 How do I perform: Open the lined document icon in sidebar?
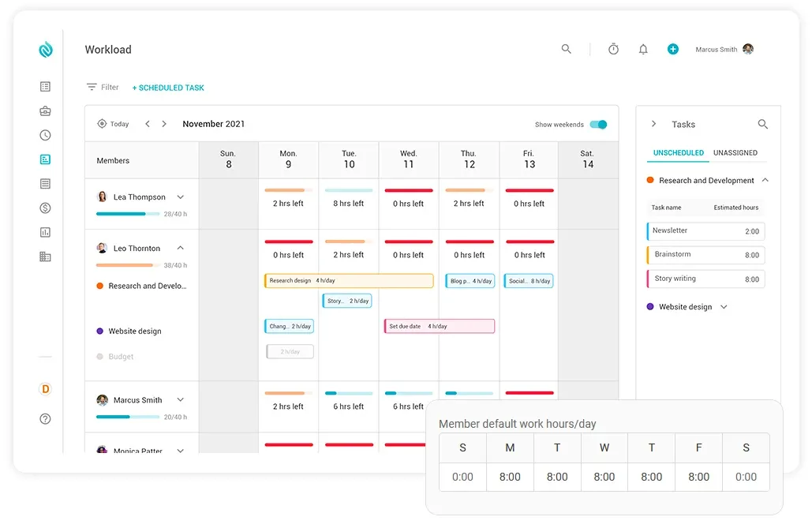pos(45,184)
